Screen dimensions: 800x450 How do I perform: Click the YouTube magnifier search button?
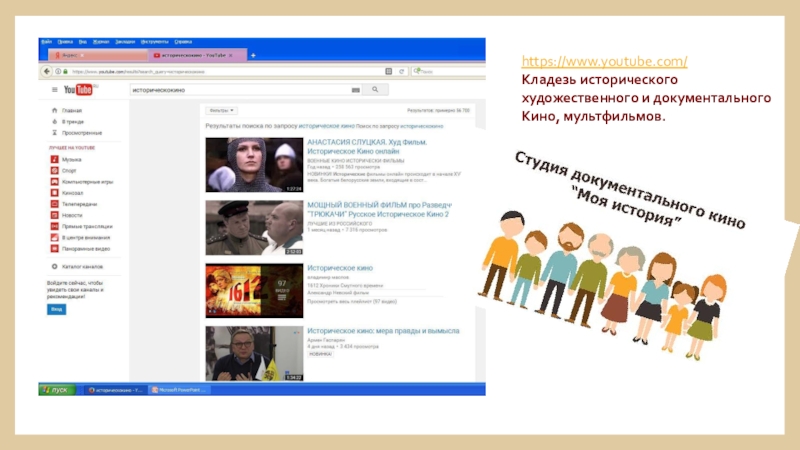375,90
